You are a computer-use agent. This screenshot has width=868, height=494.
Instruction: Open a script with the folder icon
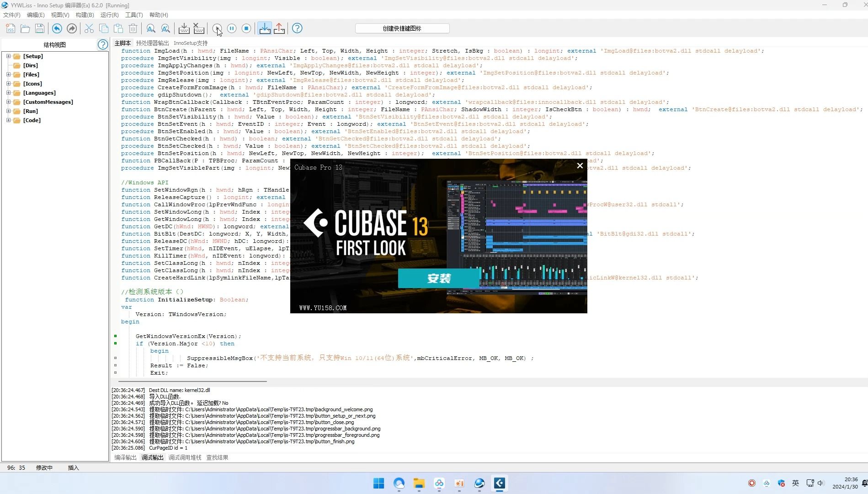25,28
